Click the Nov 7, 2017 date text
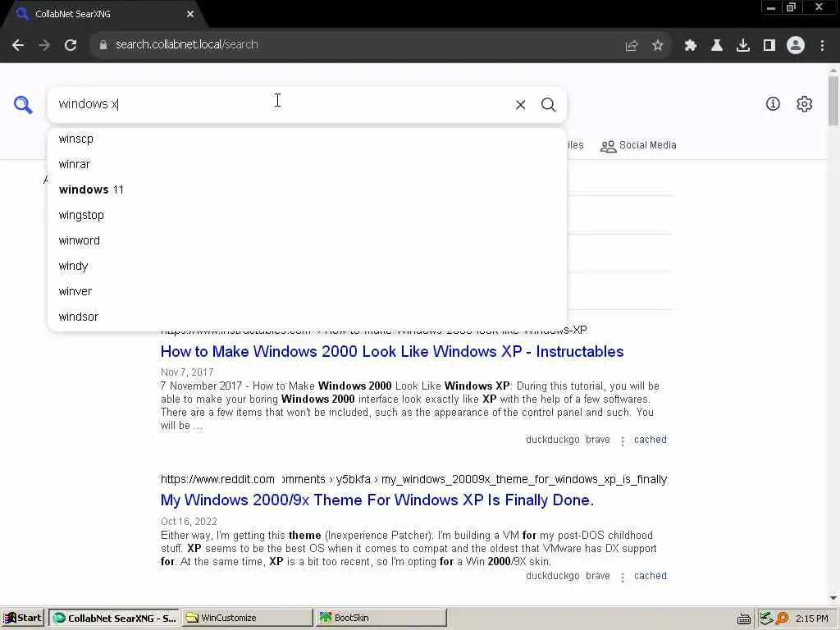The width and height of the screenshot is (840, 630). click(187, 372)
